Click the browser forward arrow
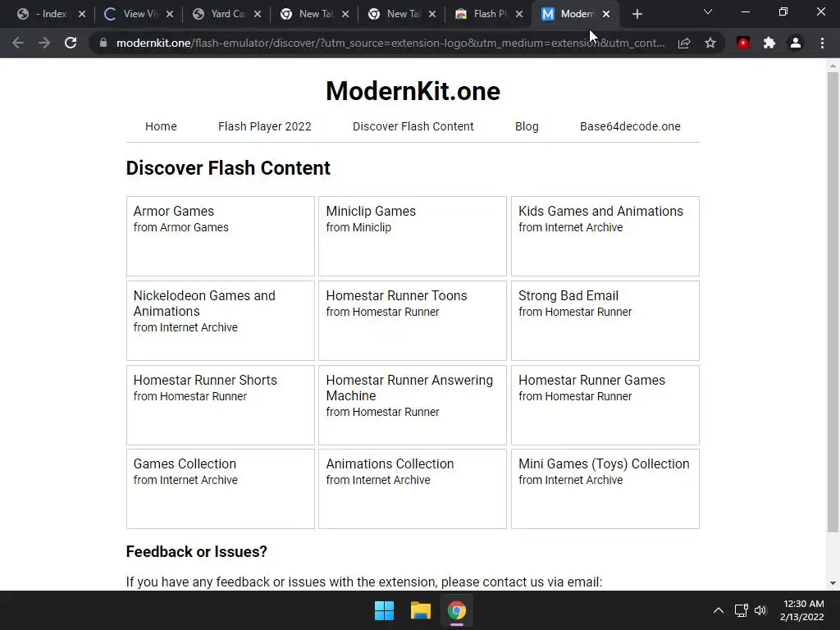Viewport: 840px width, 630px height. (44, 43)
